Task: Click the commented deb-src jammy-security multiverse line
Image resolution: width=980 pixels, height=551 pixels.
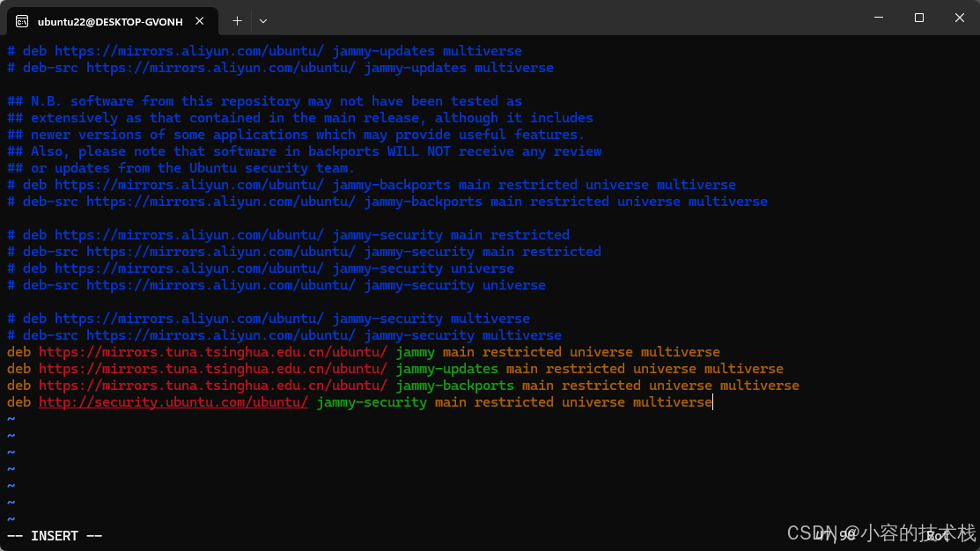Action: coord(284,335)
